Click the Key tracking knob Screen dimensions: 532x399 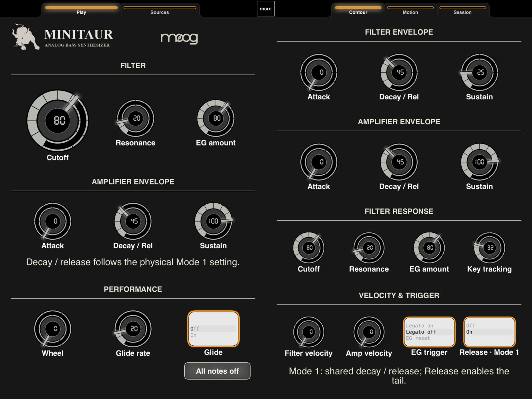(x=489, y=248)
